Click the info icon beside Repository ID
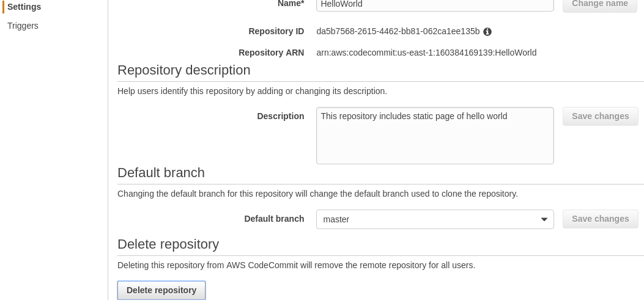Image resolution: width=644 pixels, height=303 pixels. pos(487,32)
